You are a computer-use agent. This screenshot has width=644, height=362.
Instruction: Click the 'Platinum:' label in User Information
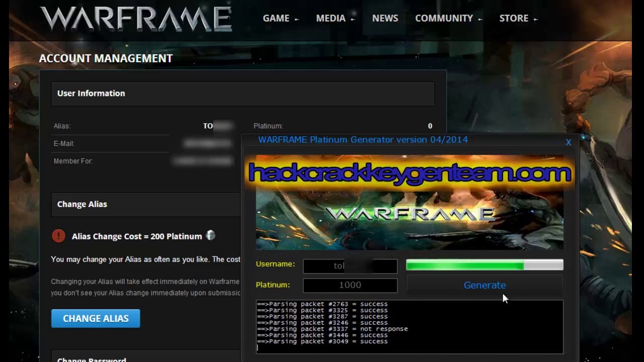click(268, 126)
